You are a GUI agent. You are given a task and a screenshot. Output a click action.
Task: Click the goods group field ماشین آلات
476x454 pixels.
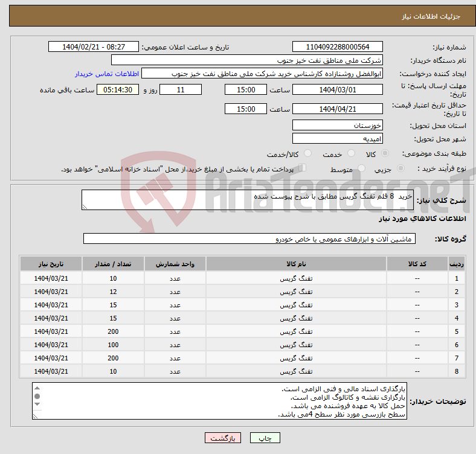pos(249,238)
